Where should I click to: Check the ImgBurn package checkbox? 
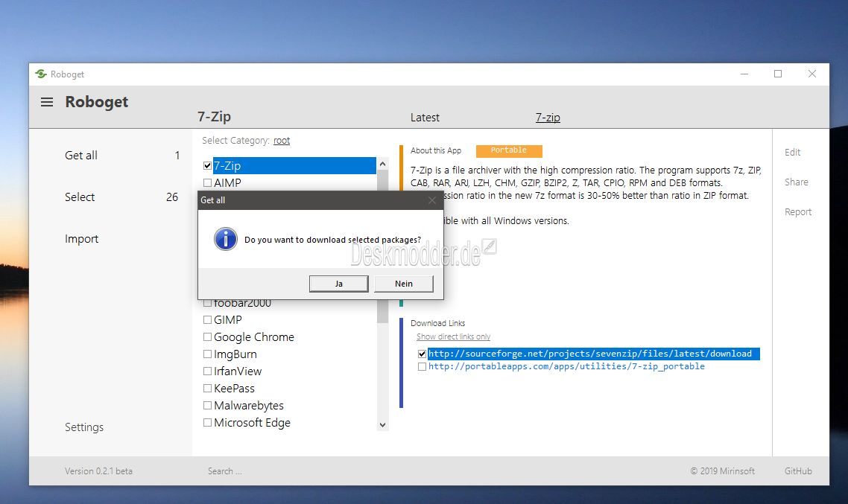coord(207,354)
